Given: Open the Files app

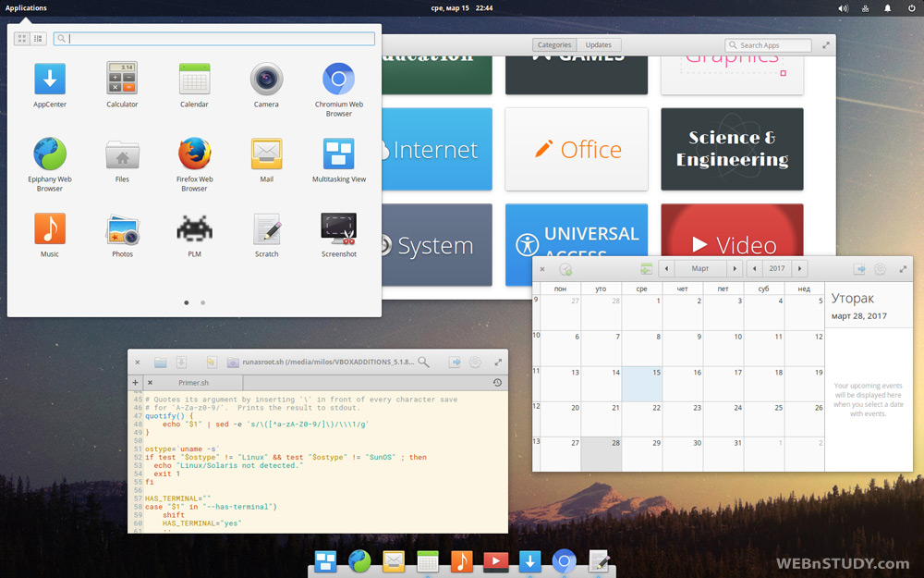Looking at the screenshot, I should pos(122,154).
